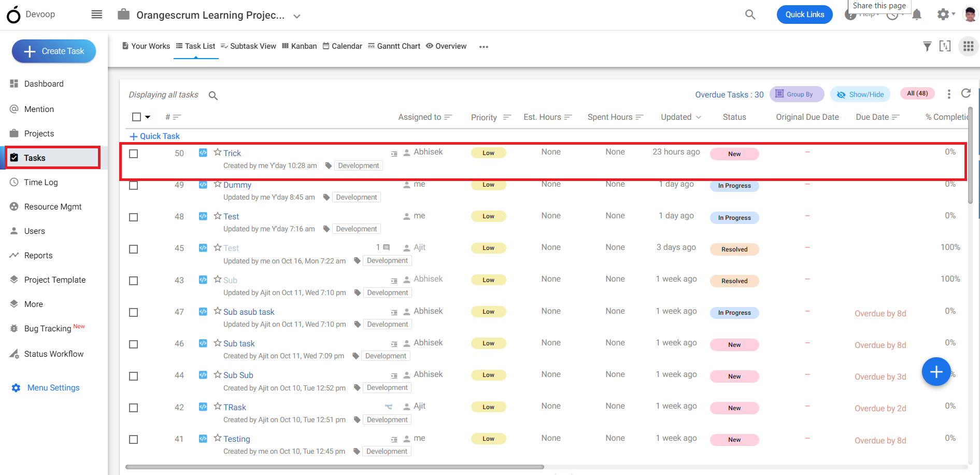This screenshot has height=475, width=980.
Task: Switch to Your Works tab
Action: 146,46
